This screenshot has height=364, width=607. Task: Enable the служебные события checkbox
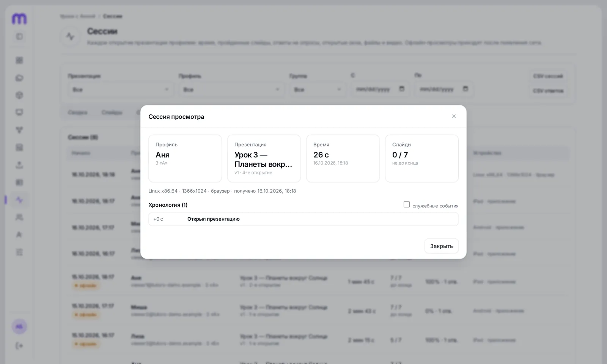pos(407,204)
